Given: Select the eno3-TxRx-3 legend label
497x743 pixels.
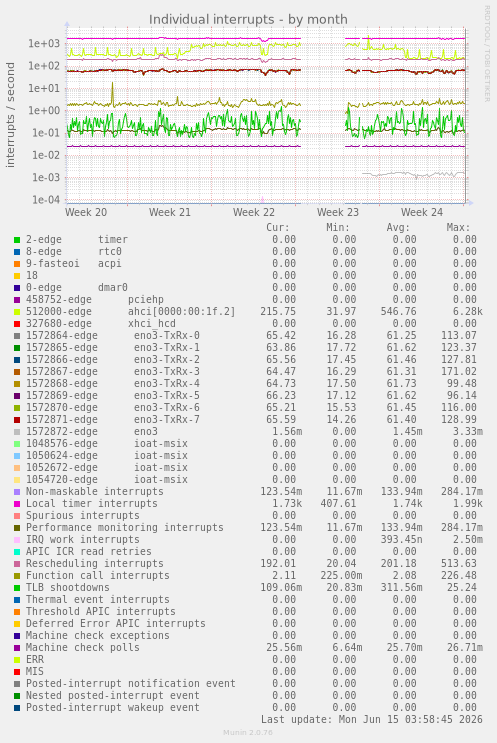Looking at the screenshot, I should tap(167, 372).
